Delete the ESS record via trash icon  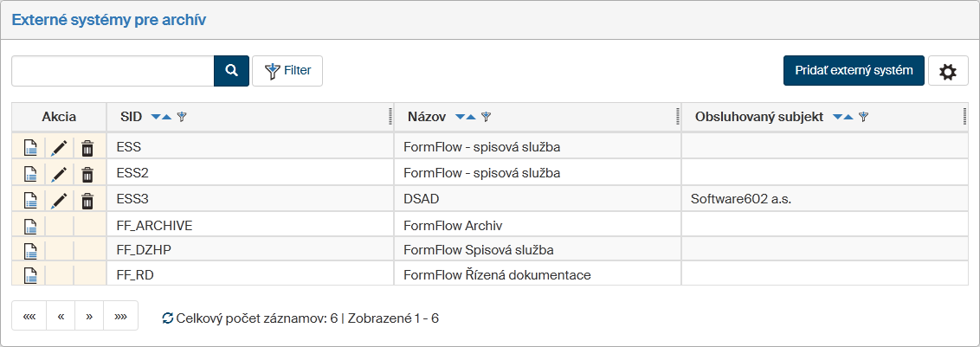87,148
